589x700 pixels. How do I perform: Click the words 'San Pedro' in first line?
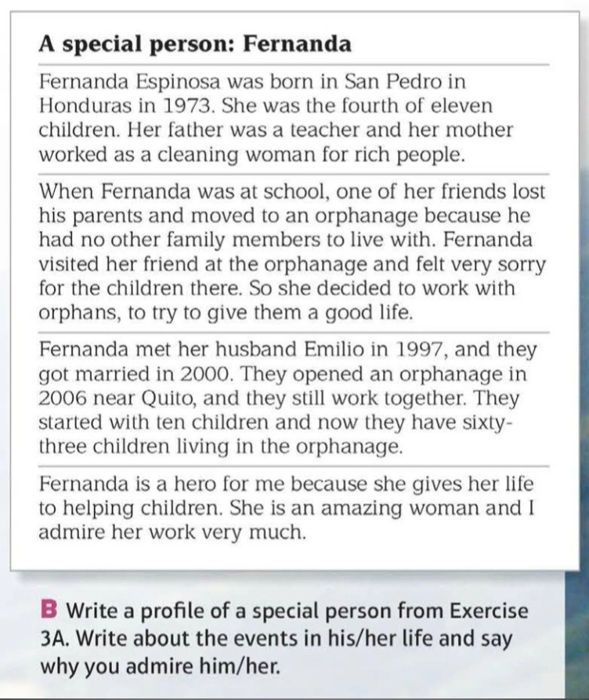pos(387,82)
